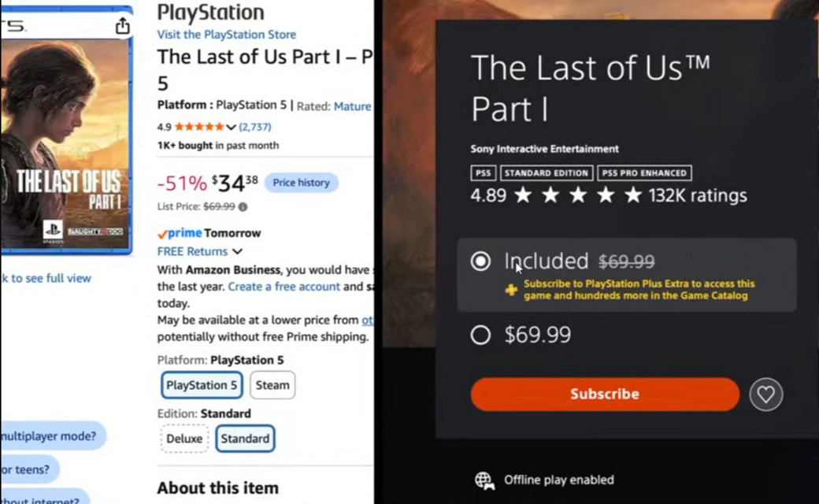Switch platform to Steam
The height and width of the screenshot is (504, 819).
coord(272,385)
